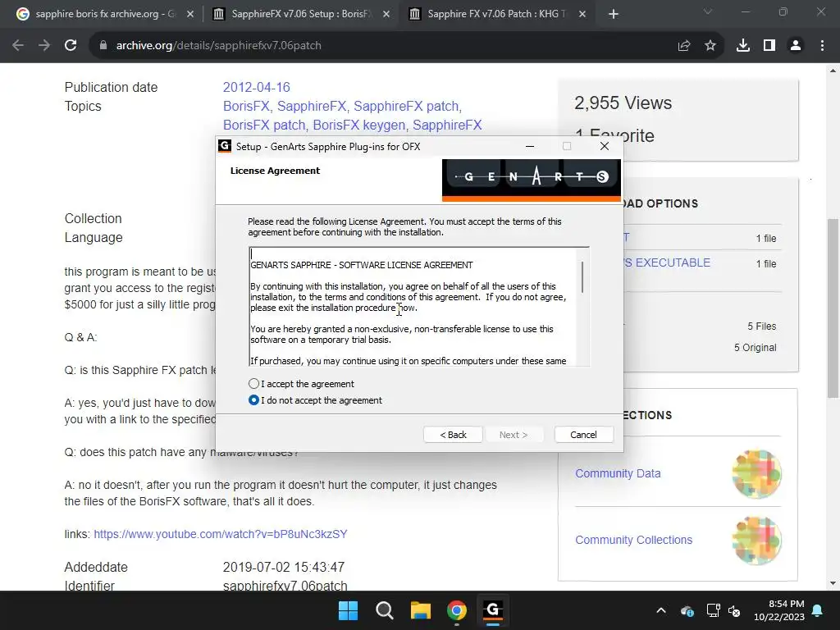Toggle Chrome side panel
The height and width of the screenshot is (630, 840).
coord(769,46)
